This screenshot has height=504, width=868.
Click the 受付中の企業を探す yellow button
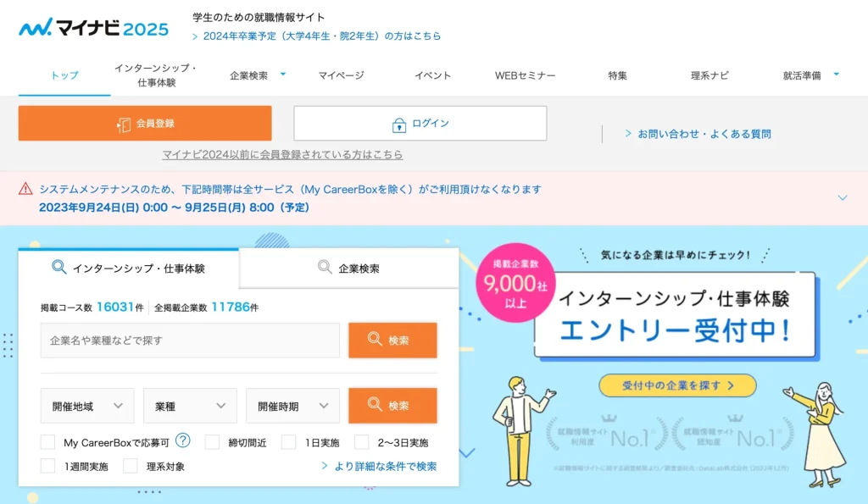(677, 385)
